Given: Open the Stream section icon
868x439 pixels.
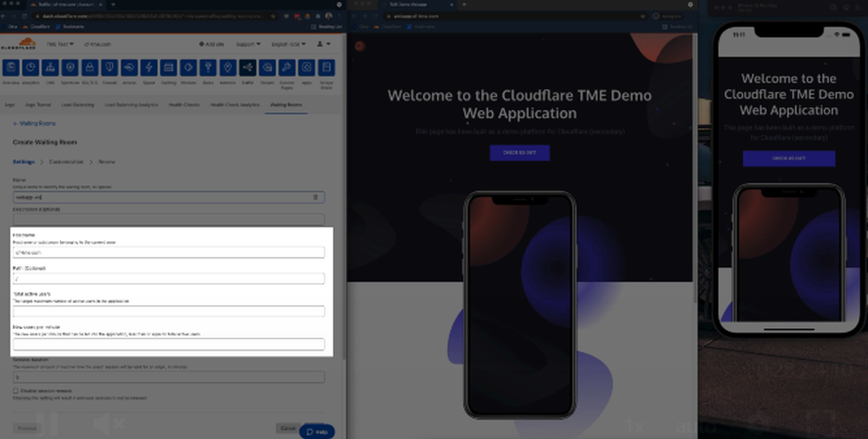Looking at the screenshot, I should [267, 68].
